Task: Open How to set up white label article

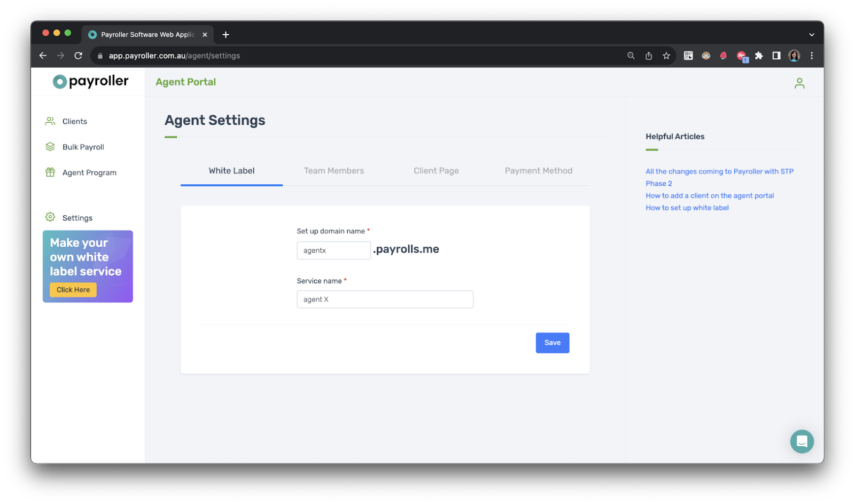Action: 687,208
